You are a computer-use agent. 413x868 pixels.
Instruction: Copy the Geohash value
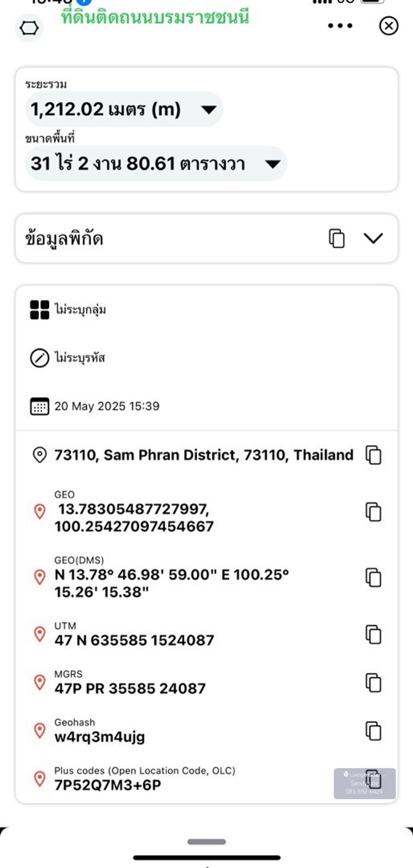(373, 731)
